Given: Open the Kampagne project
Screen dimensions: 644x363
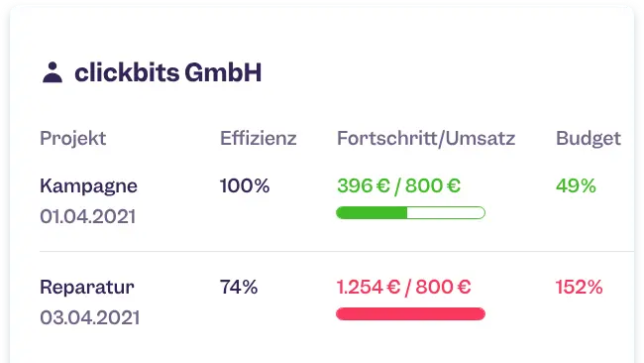Looking at the screenshot, I should click(x=88, y=186).
